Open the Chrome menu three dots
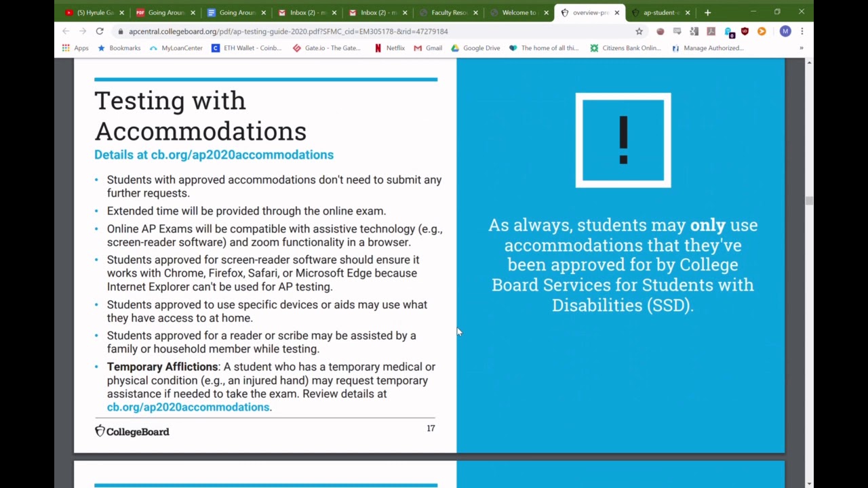Screen dimensions: 868x488 [802, 31]
